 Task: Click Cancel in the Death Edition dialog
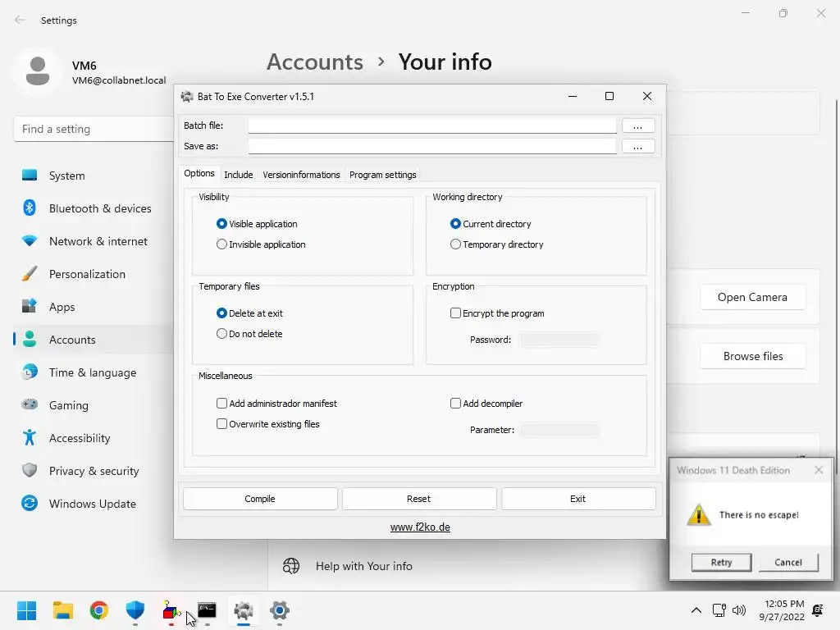pyautogui.click(x=788, y=563)
